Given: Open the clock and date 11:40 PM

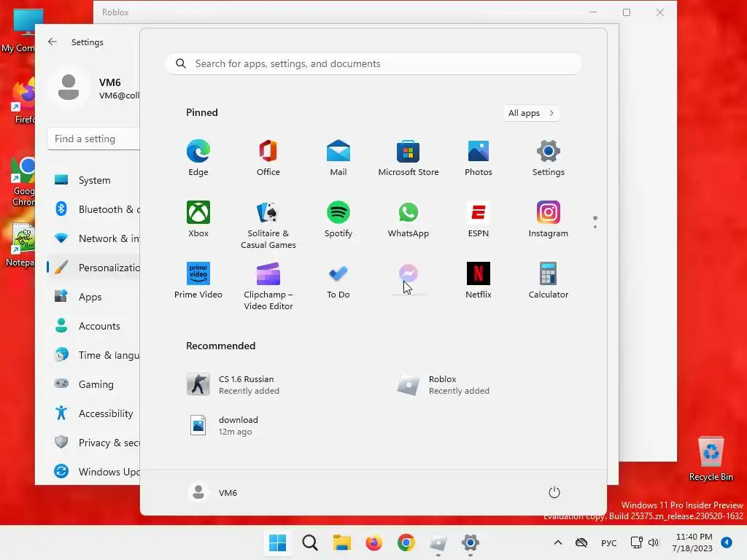Looking at the screenshot, I should [693, 542].
